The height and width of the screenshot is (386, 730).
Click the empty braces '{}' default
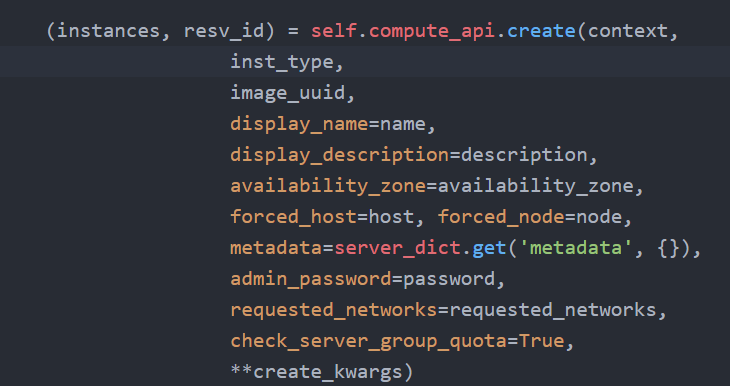tap(668, 248)
